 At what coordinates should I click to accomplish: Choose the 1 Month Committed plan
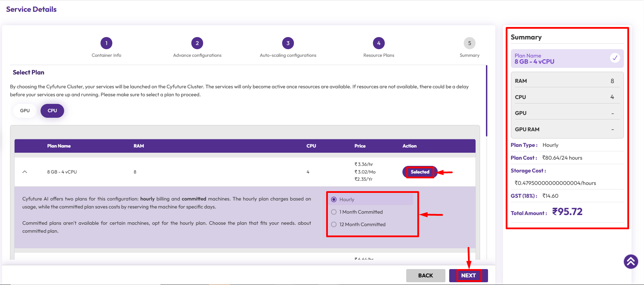tap(334, 212)
